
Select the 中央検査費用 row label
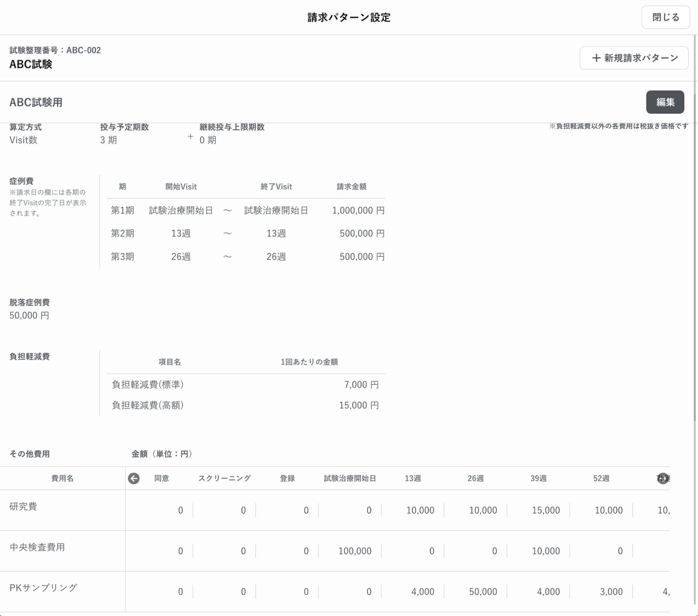pyautogui.click(x=37, y=547)
